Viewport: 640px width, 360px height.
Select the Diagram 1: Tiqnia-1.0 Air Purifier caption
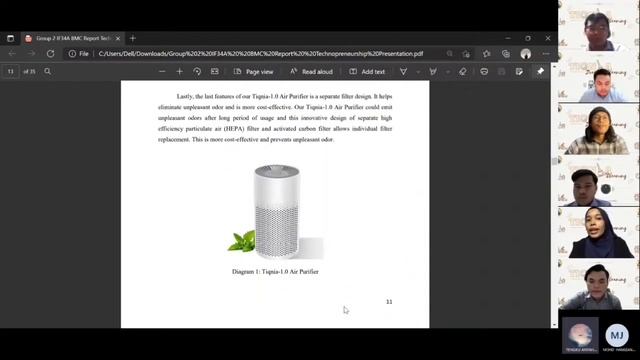275,271
